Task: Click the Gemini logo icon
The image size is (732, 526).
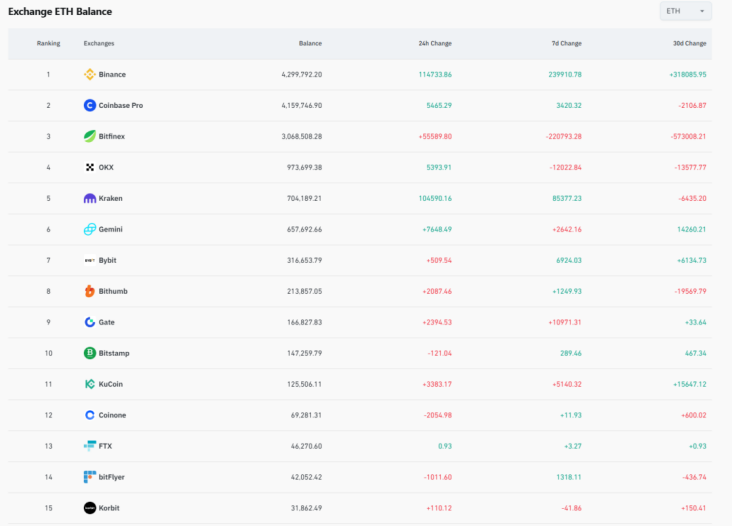Action: click(90, 229)
